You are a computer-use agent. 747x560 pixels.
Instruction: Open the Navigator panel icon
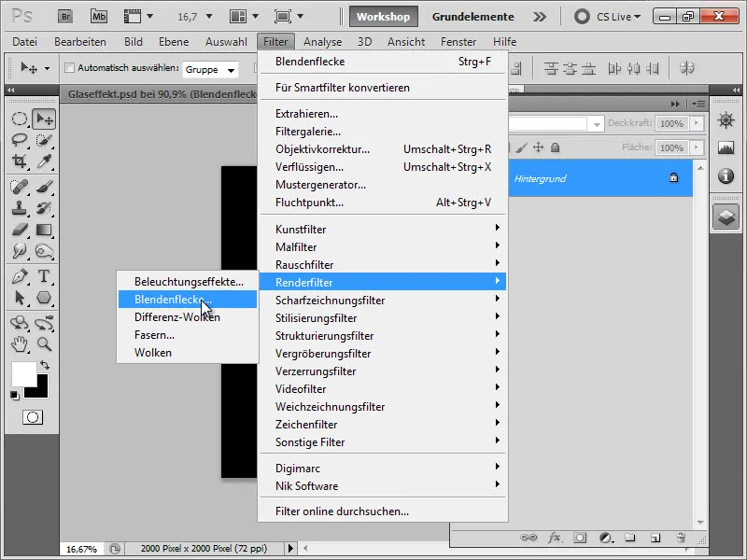(726, 120)
